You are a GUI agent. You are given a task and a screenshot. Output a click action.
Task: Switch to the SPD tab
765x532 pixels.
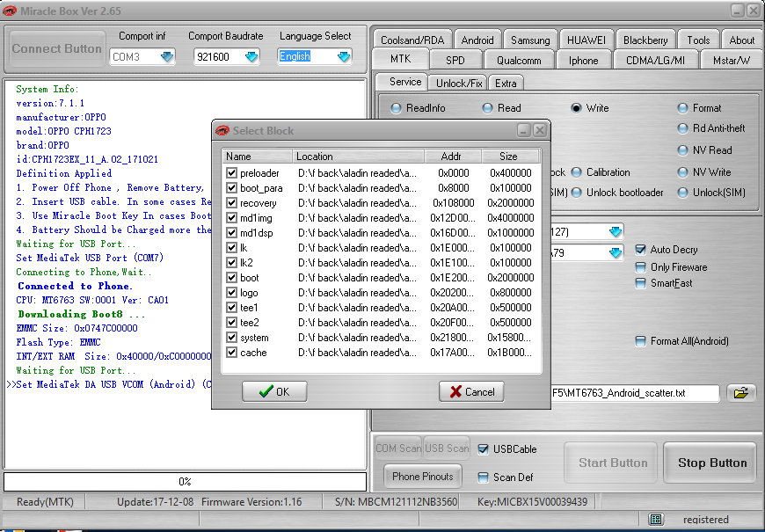coord(455,60)
